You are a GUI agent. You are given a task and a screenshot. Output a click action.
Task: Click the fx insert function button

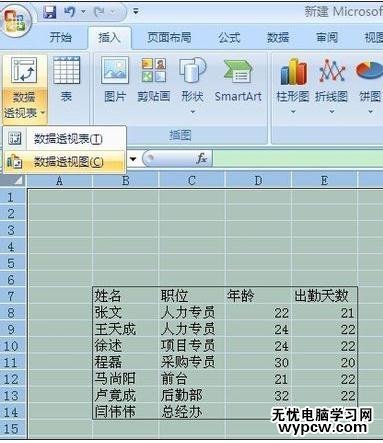(x=202, y=158)
